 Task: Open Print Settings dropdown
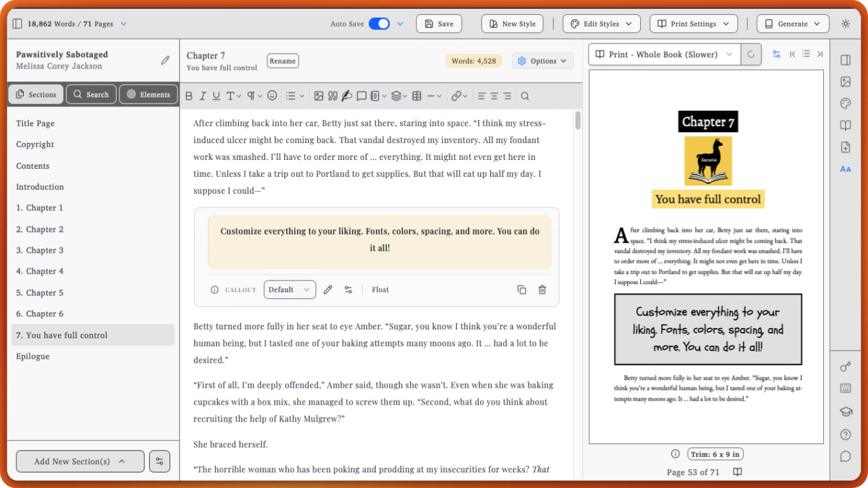[x=694, y=24]
